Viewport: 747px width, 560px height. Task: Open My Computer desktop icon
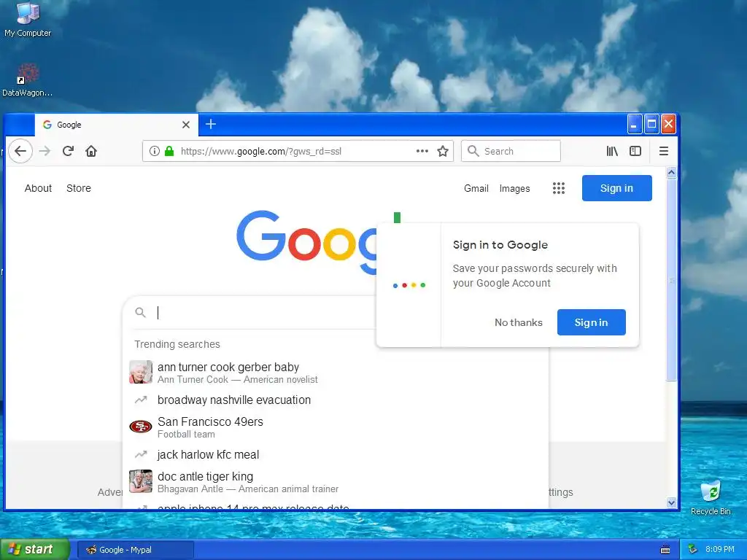28,19
